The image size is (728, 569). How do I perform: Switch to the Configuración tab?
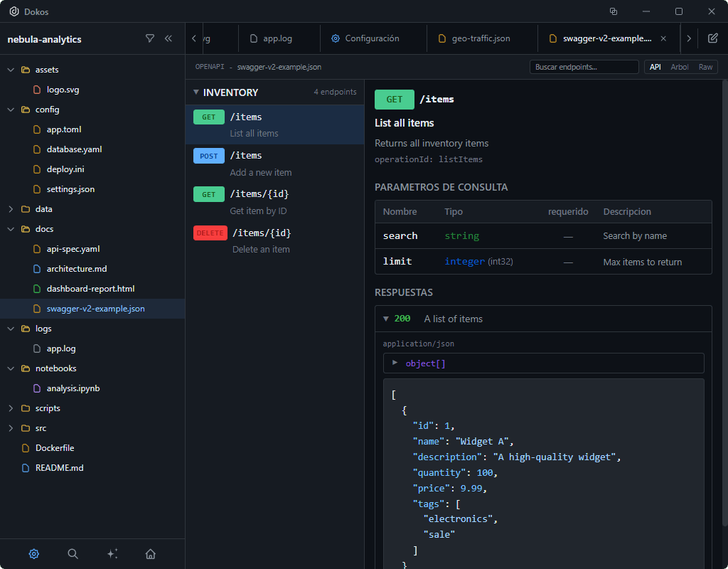tap(371, 38)
